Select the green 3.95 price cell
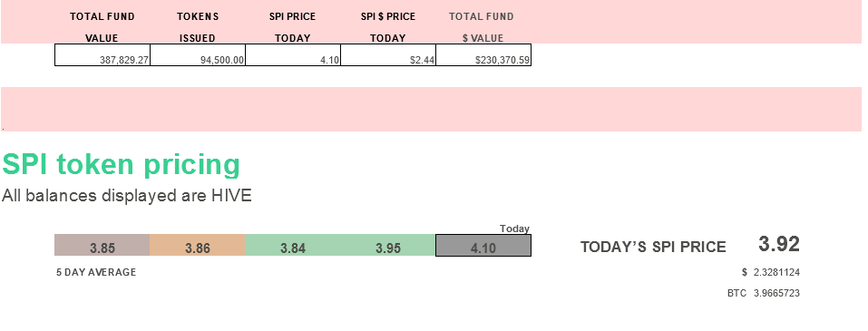The height and width of the screenshot is (331, 868). click(388, 245)
